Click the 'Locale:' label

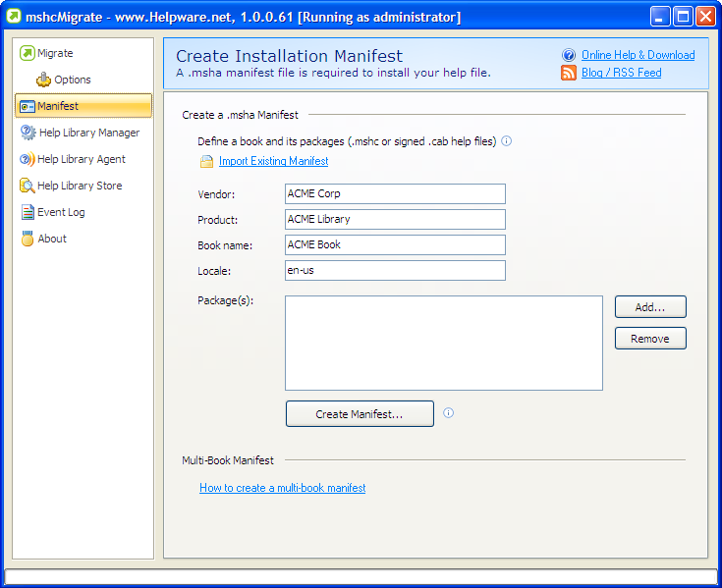(214, 271)
